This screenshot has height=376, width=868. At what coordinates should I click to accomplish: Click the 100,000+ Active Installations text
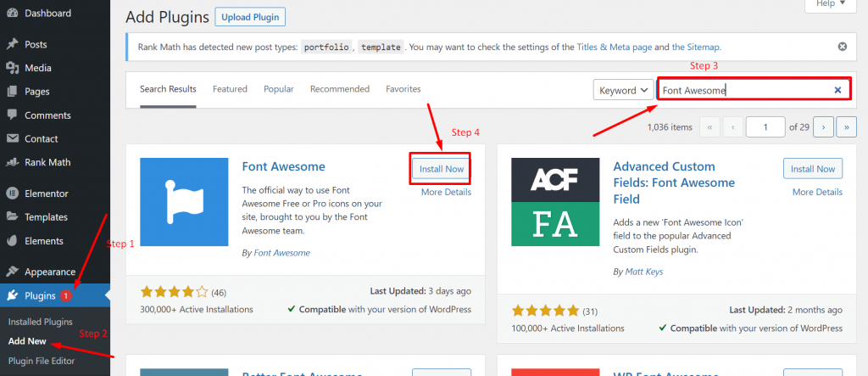click(568, 328)
